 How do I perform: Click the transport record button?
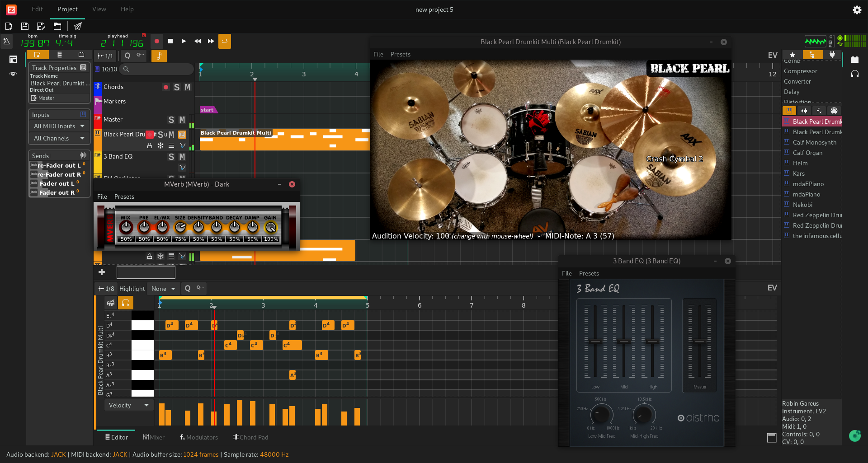pos(156,41)
